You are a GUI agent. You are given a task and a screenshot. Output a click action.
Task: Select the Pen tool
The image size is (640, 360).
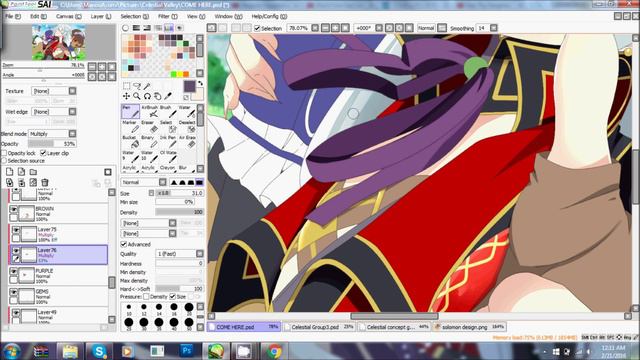pos(131,111)
